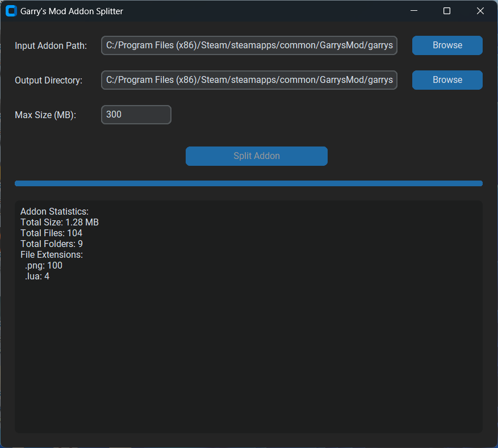Click the Garry's Mod Addon Splitter app icon
The image size is (498, 448).
click(11, 11)
